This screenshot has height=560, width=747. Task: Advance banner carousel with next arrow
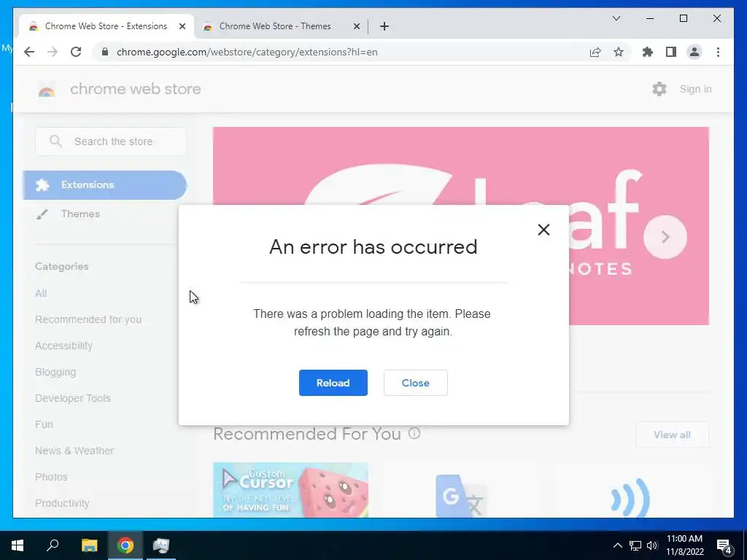(665, 237)
